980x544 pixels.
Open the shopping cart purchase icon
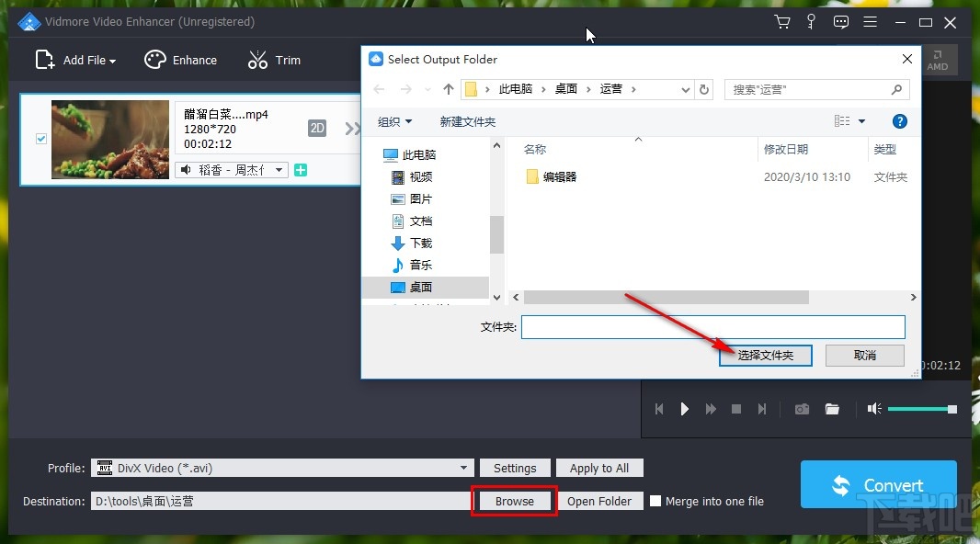781,22
